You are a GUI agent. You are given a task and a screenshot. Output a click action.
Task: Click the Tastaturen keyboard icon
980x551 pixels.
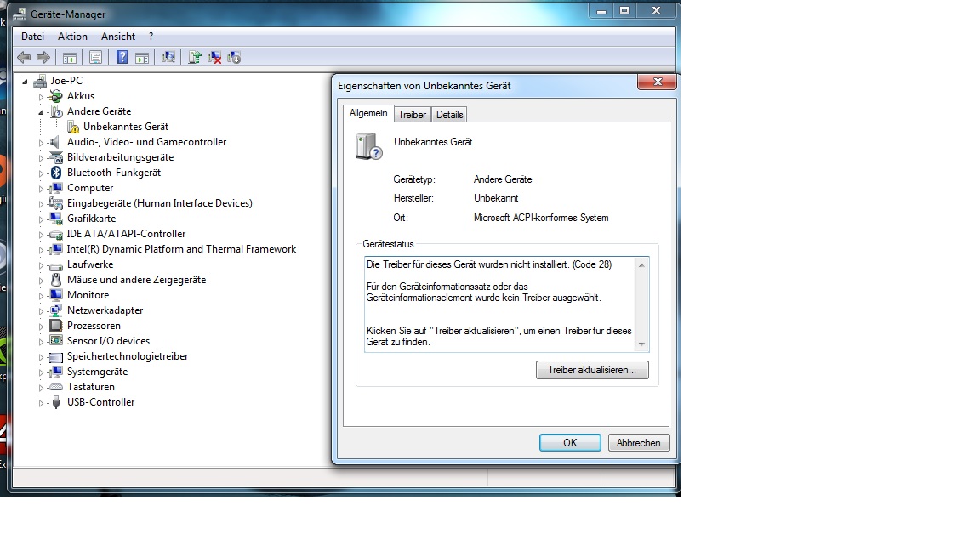[x=56, y=388]
